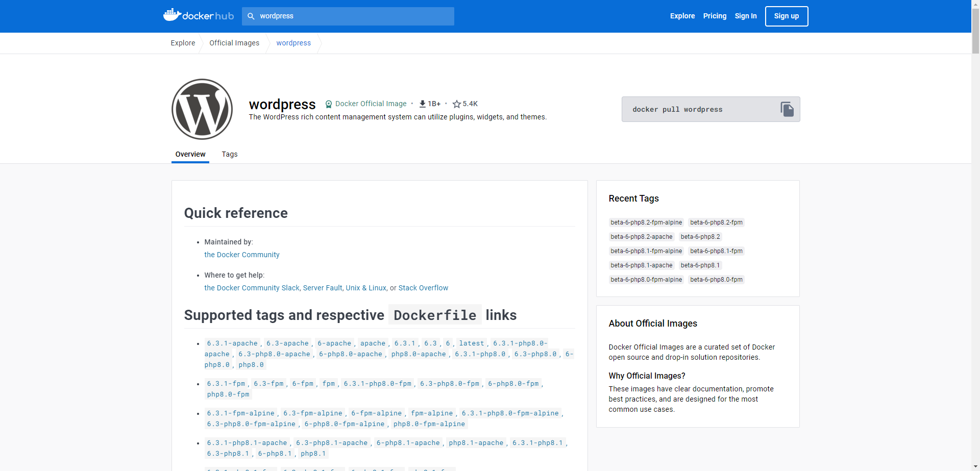Select recent tag beta-6-php8.1-fpm
Viewport: 980px width, 471px height.
point(716,251)
